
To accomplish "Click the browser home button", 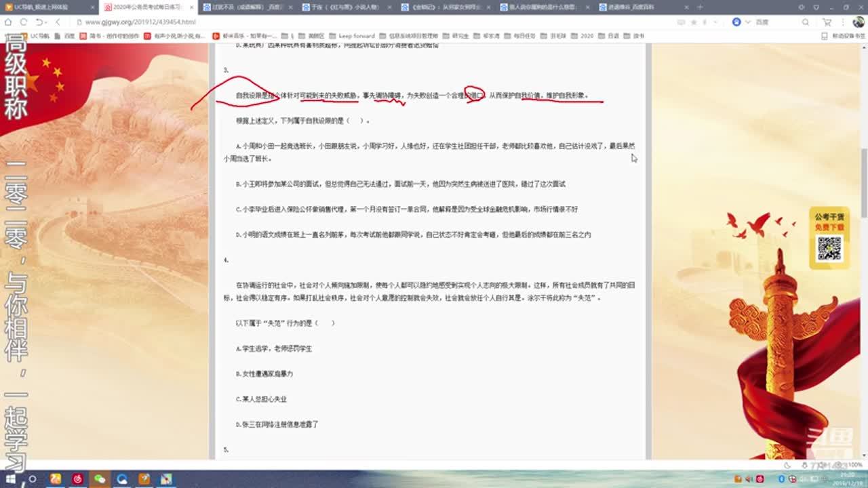I will point(8,22).
